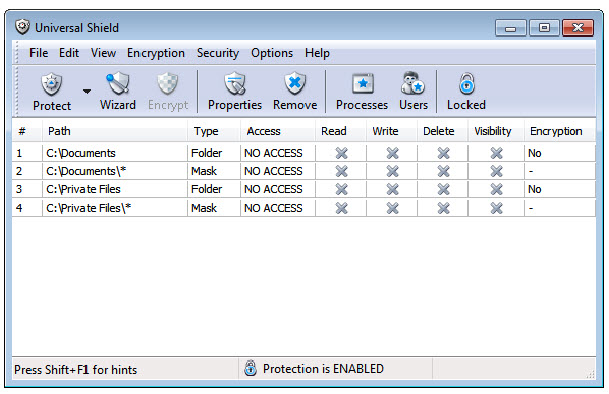This screenshot has width=609, height=394.
Task: Click Write X mark for C:\Private Files\*
Action: [x=392, y=208]
